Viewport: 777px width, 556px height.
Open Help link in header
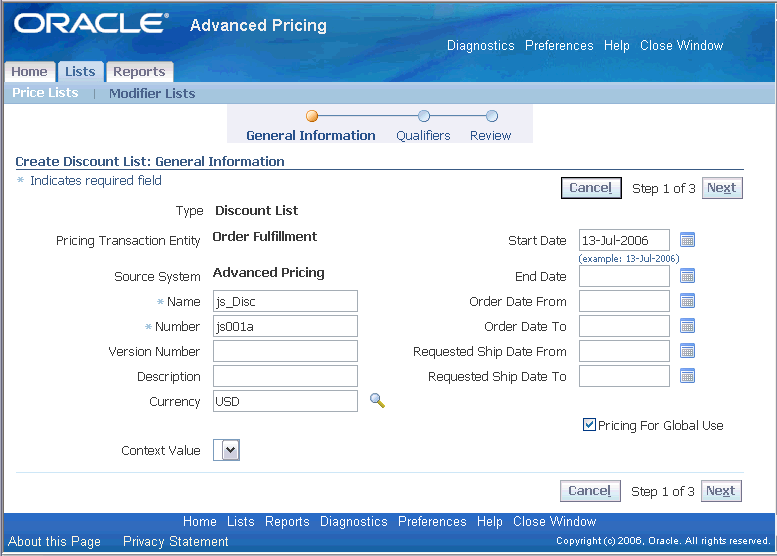(x=616, y=46)
